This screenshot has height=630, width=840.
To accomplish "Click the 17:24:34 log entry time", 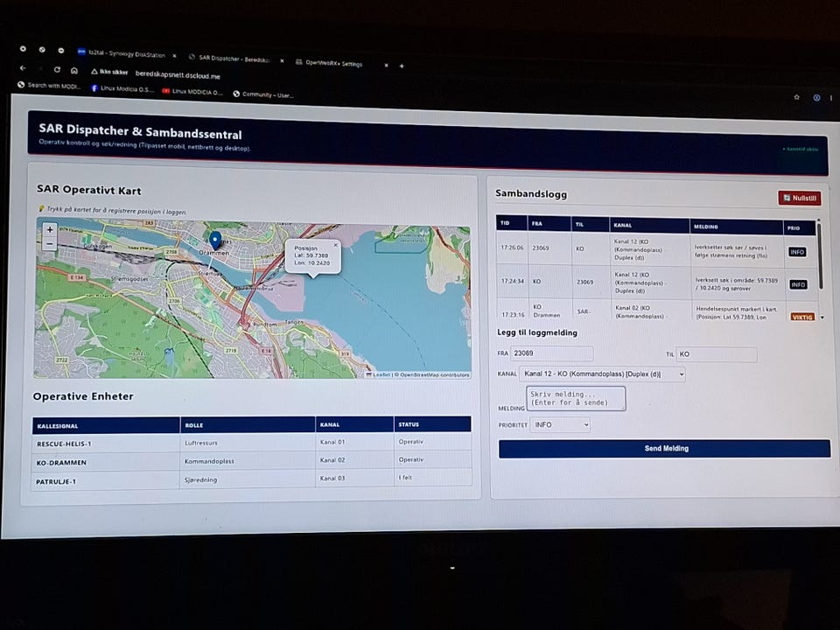I will click(x=512, y=281).
